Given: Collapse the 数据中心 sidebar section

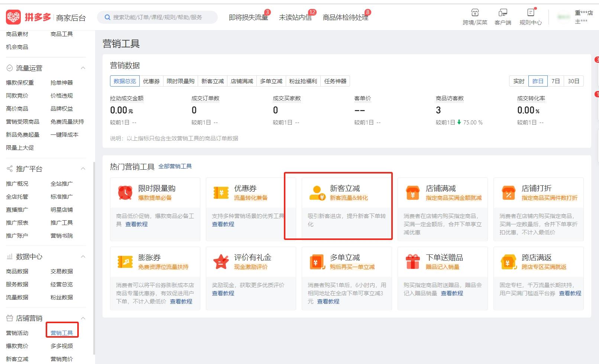Looking at the screenshot, I should pos(83,256).
